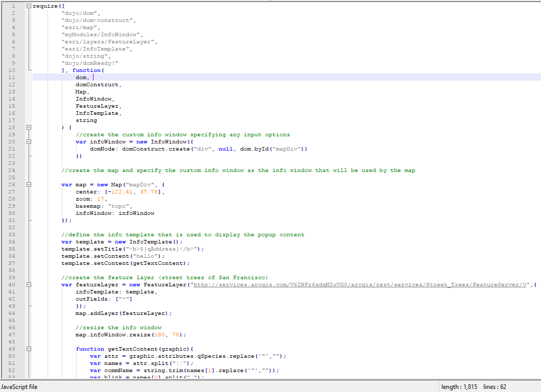
Task: Click the JavaScript file label in status bar
Action: click(x=19, y=387)
